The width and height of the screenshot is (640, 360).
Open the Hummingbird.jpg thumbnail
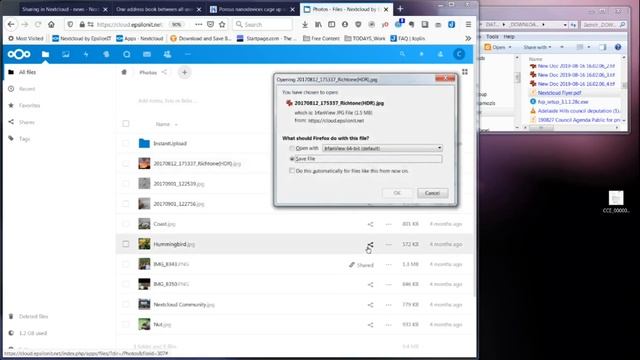click(x=144, y=244)
